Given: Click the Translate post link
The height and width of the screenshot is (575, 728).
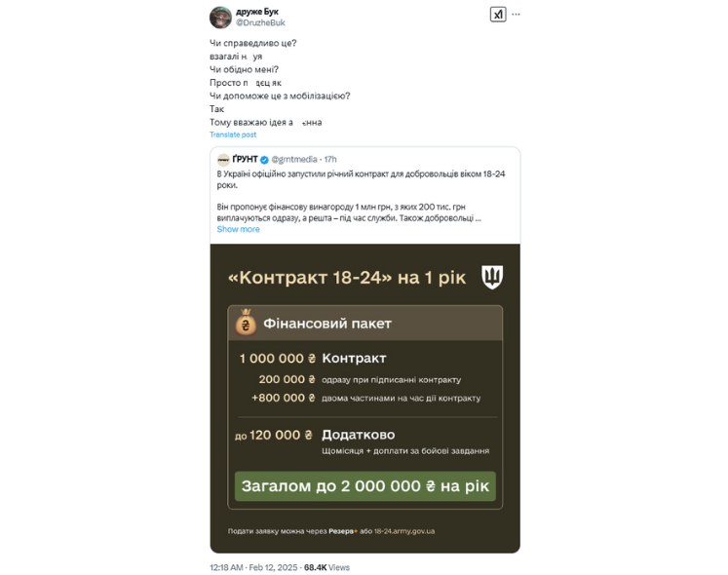Looking at the screenshot, I should click(x=233, y=134).
